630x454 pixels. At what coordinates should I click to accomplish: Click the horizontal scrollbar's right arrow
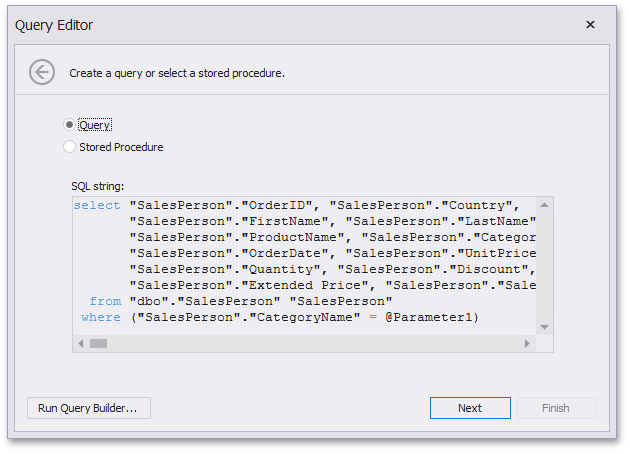tap(527, 344)
